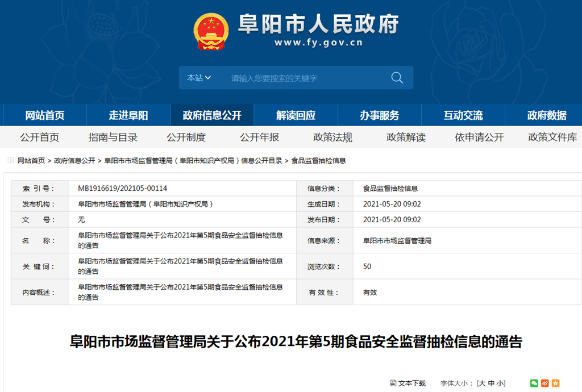Click 食品监督抽检信息 in the breadcrumb
The height and width of the screenshot is (392, 582).
click(x=318, y=161)
